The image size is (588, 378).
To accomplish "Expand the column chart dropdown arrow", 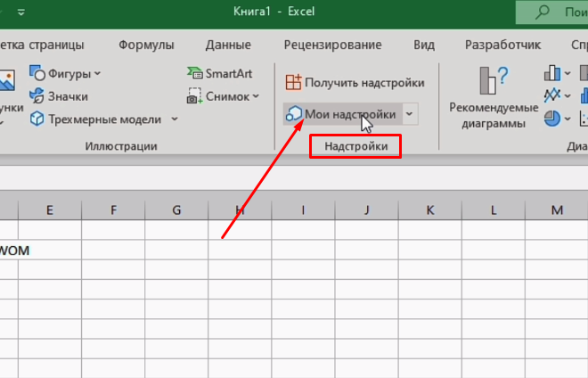I will (568, 73).
